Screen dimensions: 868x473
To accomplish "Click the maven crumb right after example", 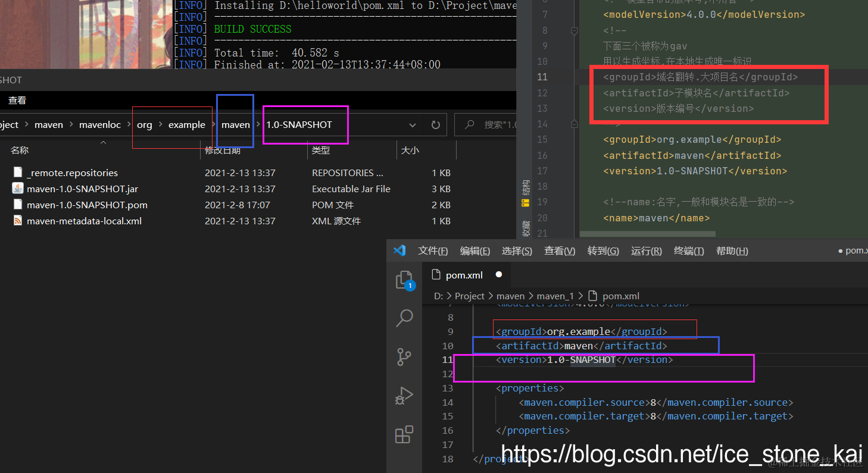I will pyautogui.click(x=236, y=125).
